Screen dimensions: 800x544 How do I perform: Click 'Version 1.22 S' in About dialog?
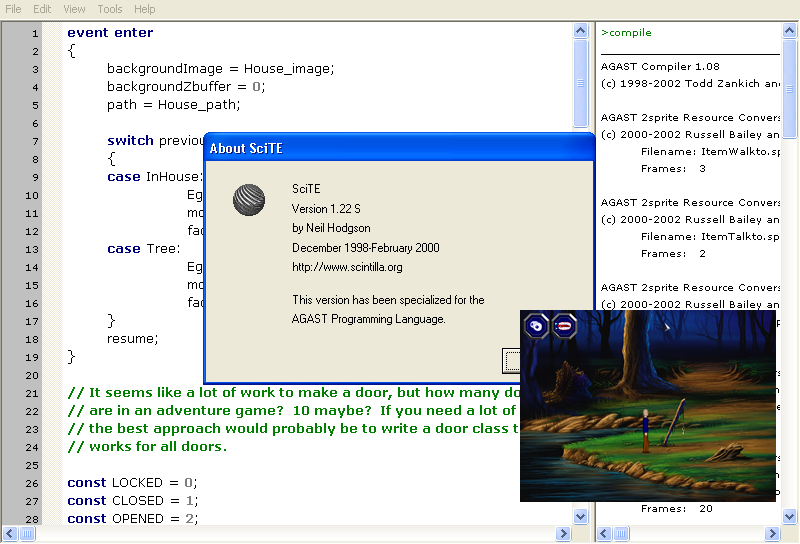tap(326, 209)
